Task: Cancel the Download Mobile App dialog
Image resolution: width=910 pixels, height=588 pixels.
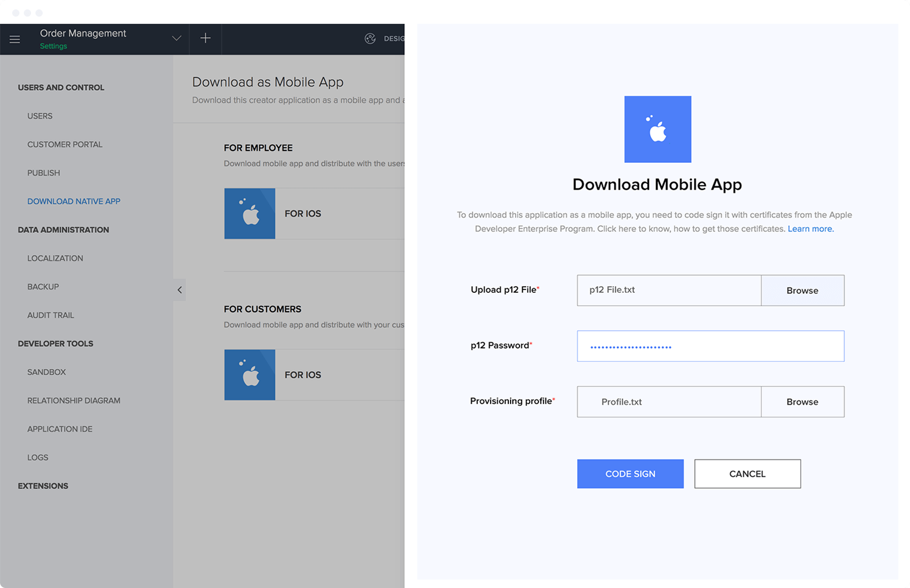Action: pos(747,474)
